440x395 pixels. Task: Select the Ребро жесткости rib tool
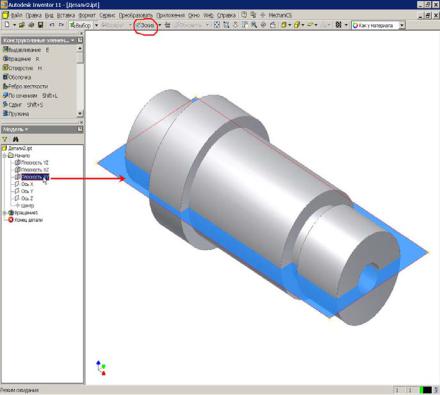coord(25,86)
